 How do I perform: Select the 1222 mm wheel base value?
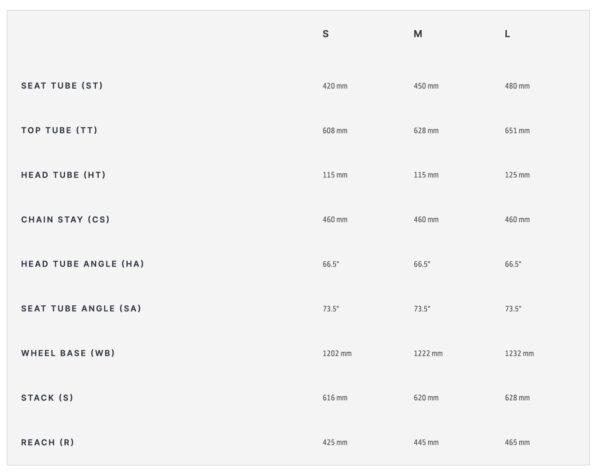428,353
